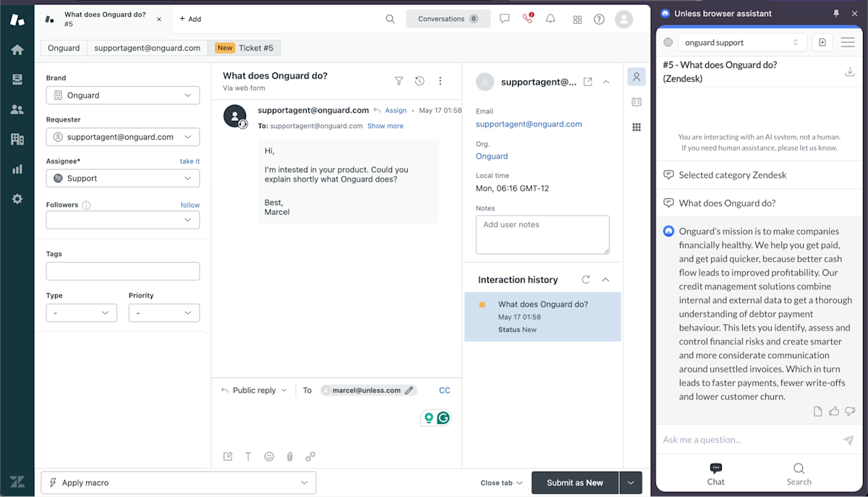Edit recipient marcel@unless.com pencil icon

click(409, 390)
